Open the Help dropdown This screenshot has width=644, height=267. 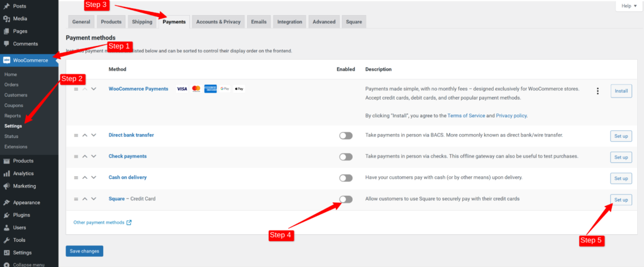pos(629,6)
